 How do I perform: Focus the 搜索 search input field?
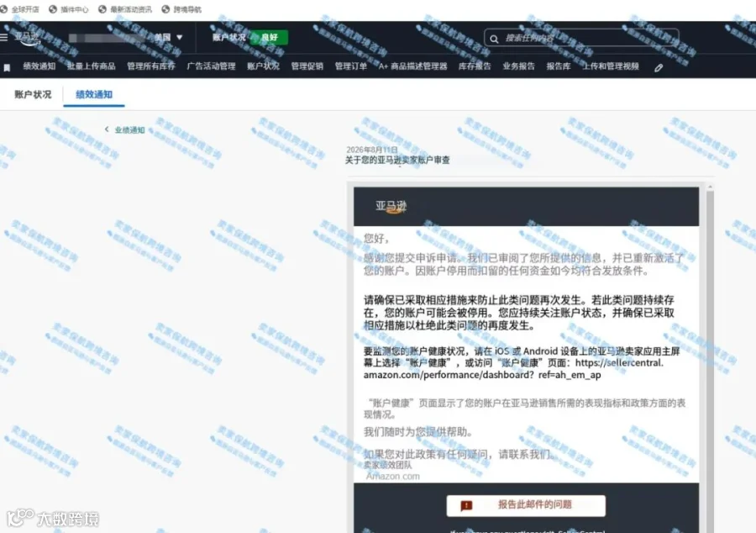coord(581,38)
